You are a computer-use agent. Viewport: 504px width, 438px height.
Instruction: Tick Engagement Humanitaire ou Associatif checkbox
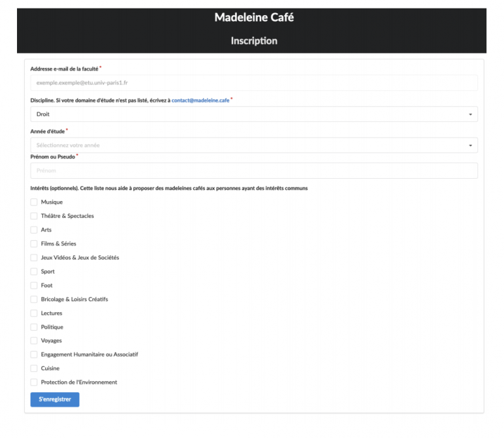click(x=34, y=355)
